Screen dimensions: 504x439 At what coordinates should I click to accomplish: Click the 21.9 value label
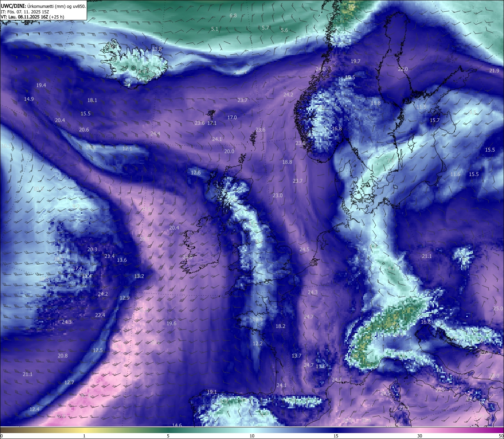point(494,71)
